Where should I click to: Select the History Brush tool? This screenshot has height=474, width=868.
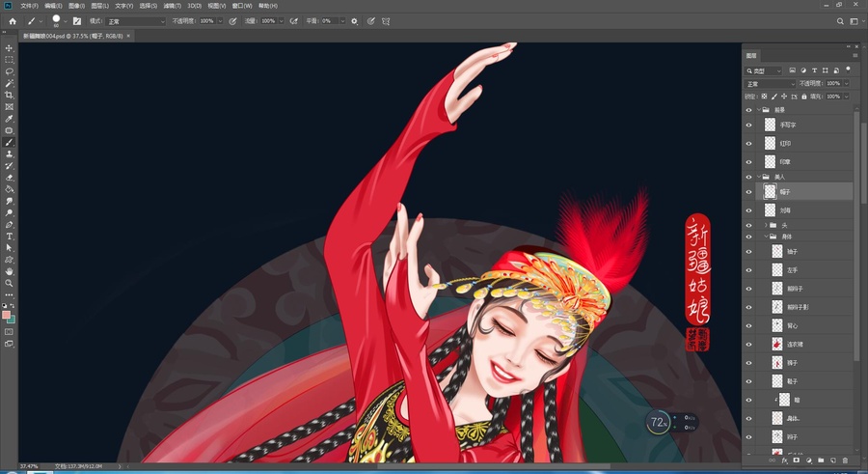(9, 166)
